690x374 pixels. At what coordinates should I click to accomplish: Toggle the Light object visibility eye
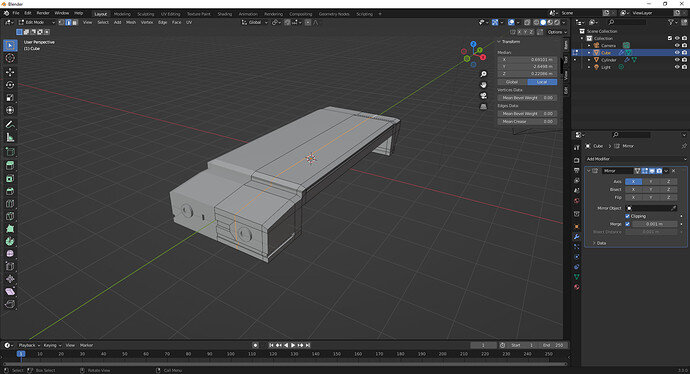[677, 67]
